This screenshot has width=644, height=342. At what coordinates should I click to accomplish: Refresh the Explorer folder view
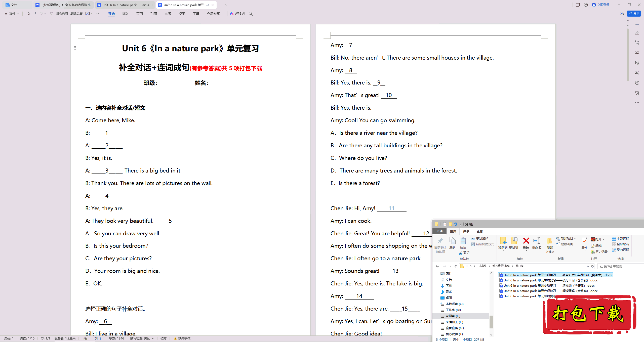coord(592,266)
